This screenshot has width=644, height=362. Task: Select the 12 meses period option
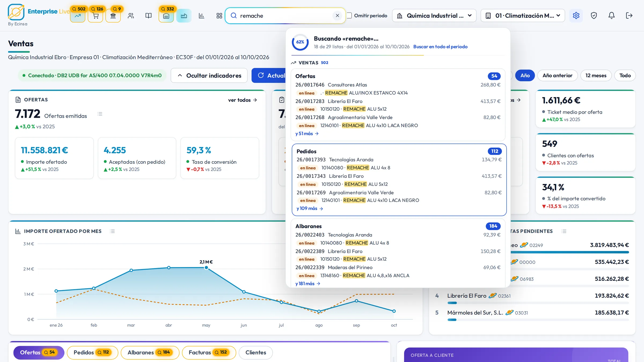(596, 75)
